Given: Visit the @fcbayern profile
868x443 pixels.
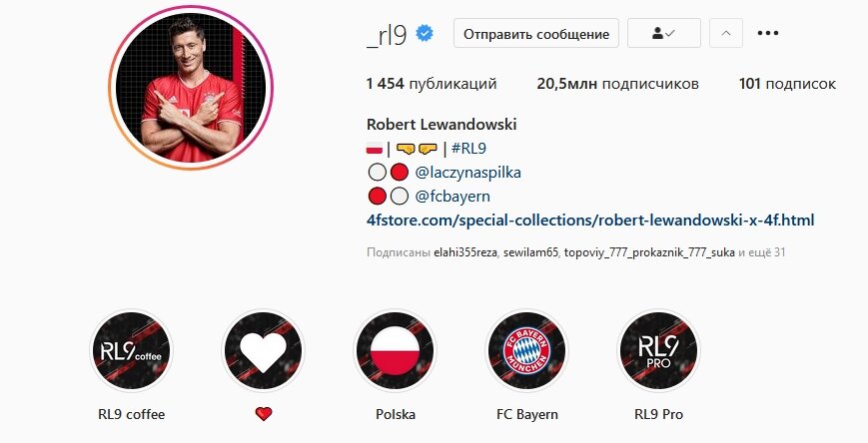Looking at the screenshot, I should click(452, 197).
